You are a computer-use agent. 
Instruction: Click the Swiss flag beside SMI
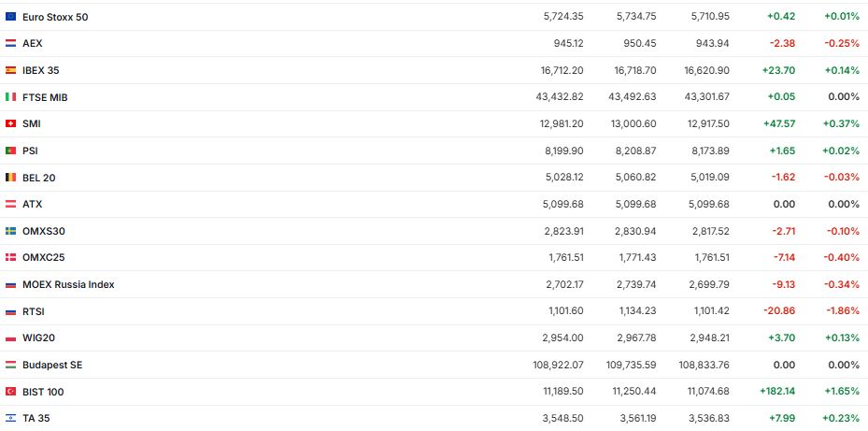click(10, 123)
